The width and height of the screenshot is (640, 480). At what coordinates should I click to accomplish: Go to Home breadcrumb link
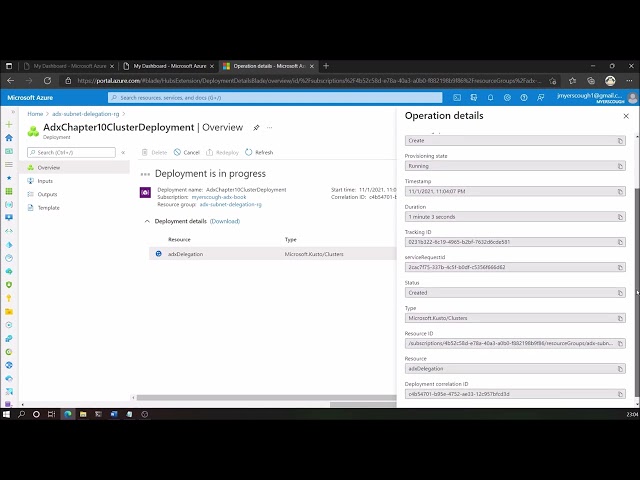click(x=35, y=114)
